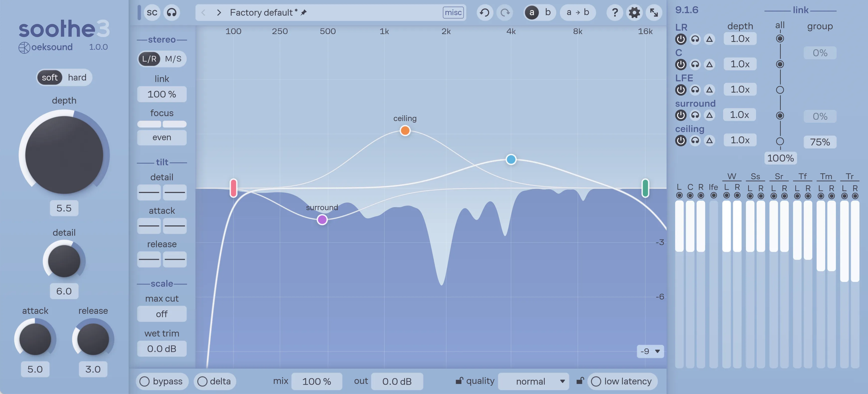
Task: Select B state slot
Action: 548,12
